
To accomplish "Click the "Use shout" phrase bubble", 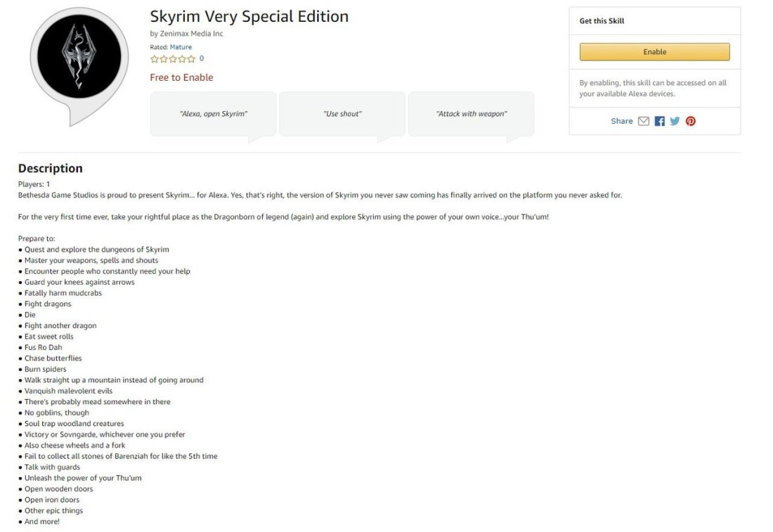I will click(x=342, y=114).
